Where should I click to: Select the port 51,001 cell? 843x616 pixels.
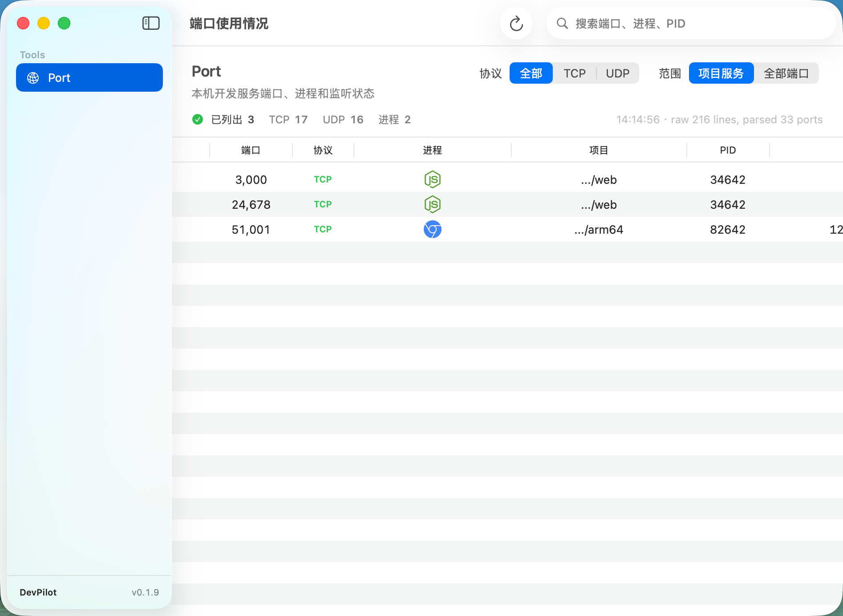coord(251,229)
